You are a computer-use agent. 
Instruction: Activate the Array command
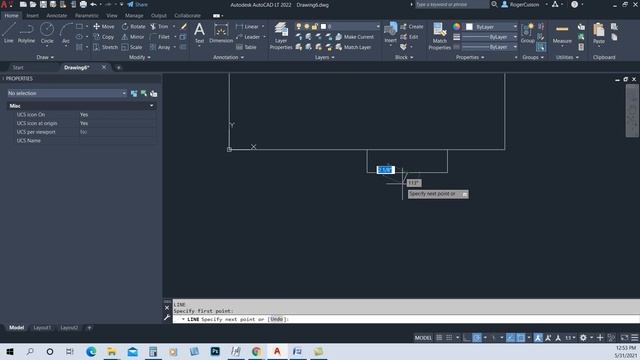(x=160, y=47)
